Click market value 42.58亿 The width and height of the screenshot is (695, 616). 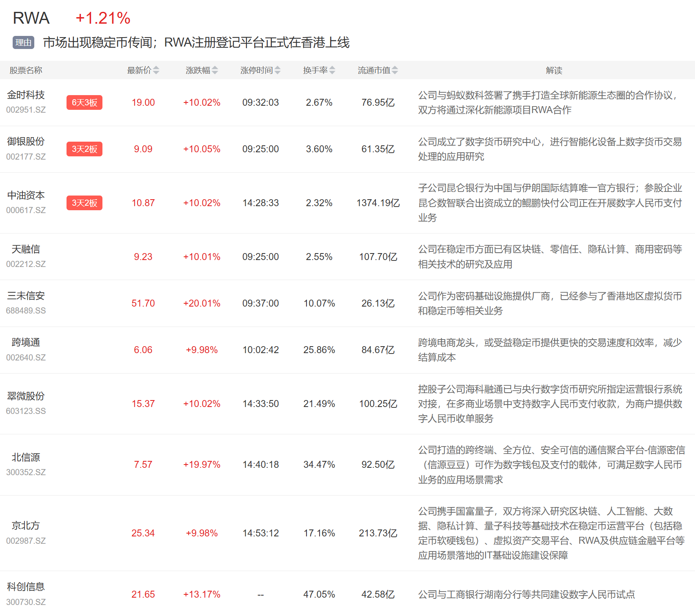point(378,594)
